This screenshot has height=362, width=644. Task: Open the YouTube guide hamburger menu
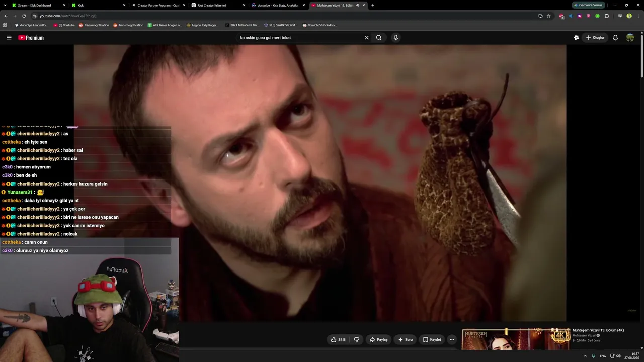(x=9, y=38)
